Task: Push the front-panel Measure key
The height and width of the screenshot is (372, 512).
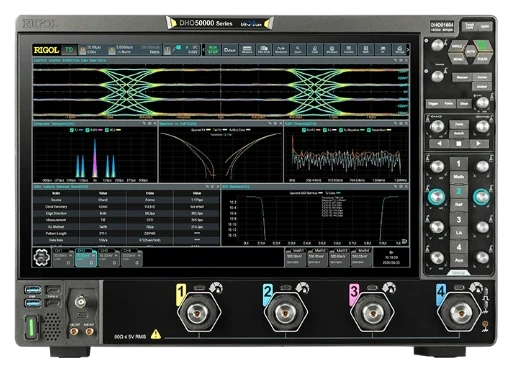Action: 462,77
